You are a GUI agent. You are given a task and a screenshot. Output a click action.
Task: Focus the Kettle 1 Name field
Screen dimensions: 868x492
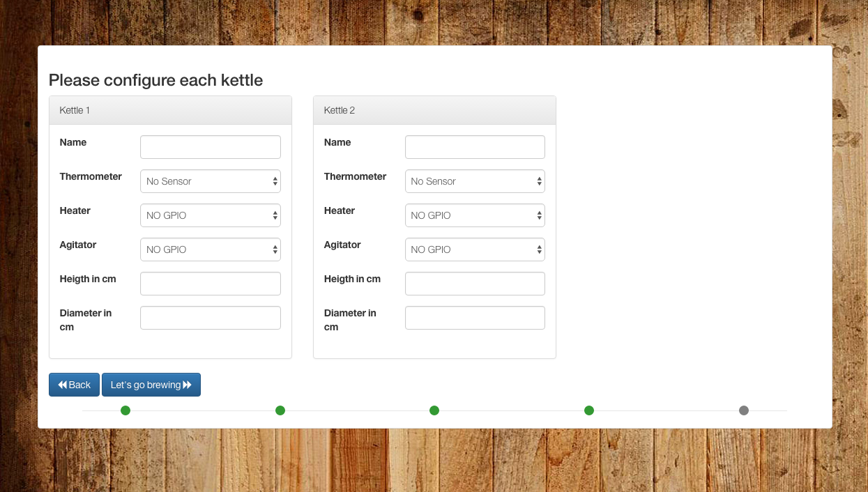coord(210,147)
